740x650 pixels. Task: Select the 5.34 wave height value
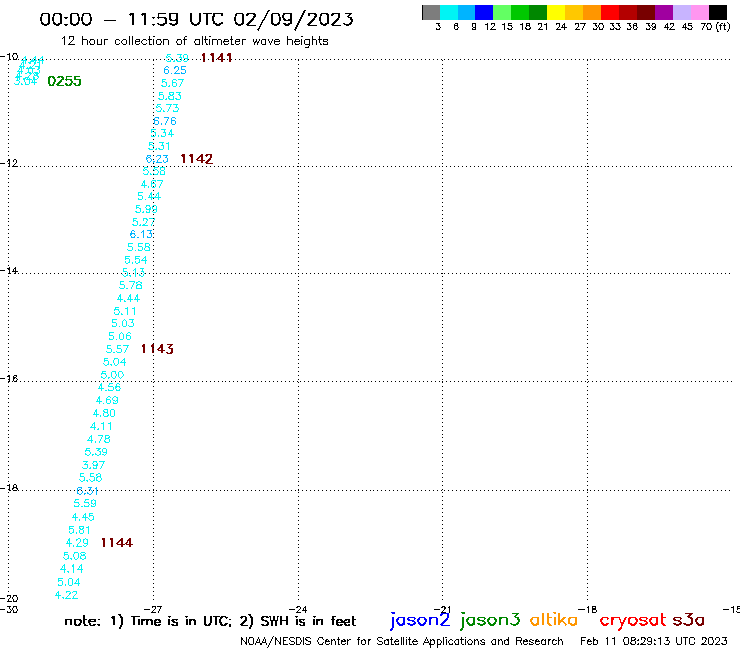[162, 134]
